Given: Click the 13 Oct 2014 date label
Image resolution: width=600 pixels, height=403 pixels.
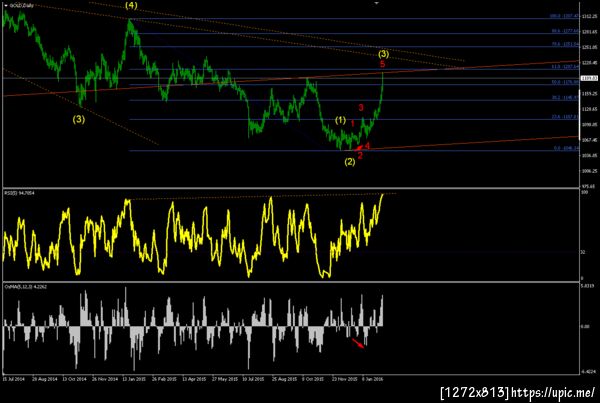Looking at the screenshot, I should pyautogui.click(x=75, y=379).
